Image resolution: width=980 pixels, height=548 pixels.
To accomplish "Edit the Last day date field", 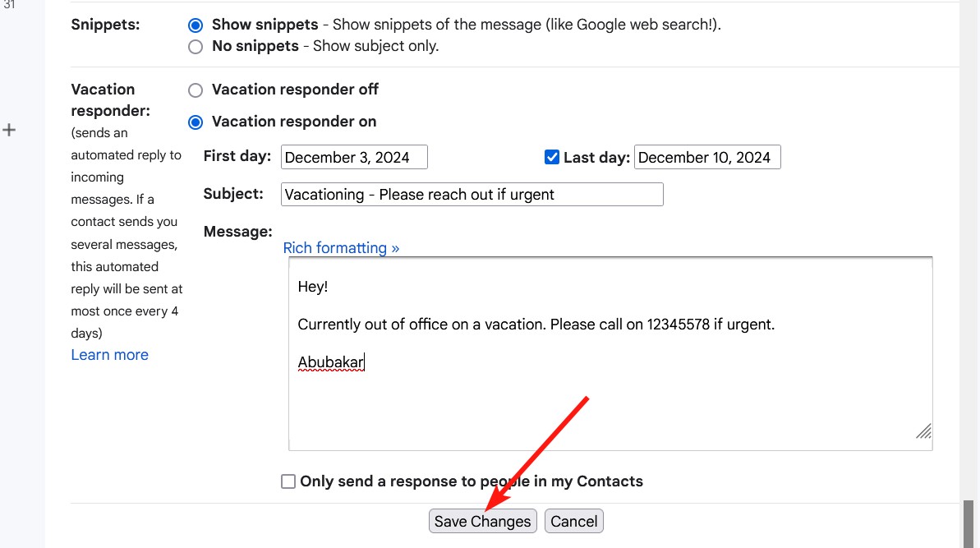I will (707, 156).
